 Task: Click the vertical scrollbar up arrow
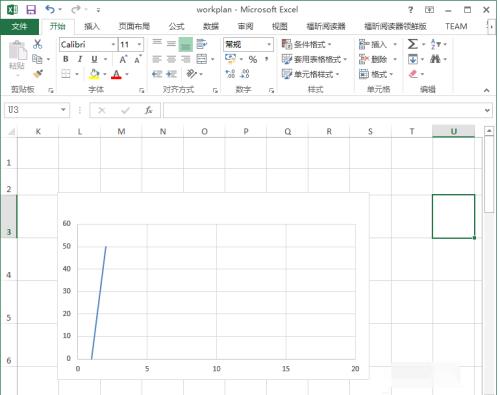tap(489, 131)
